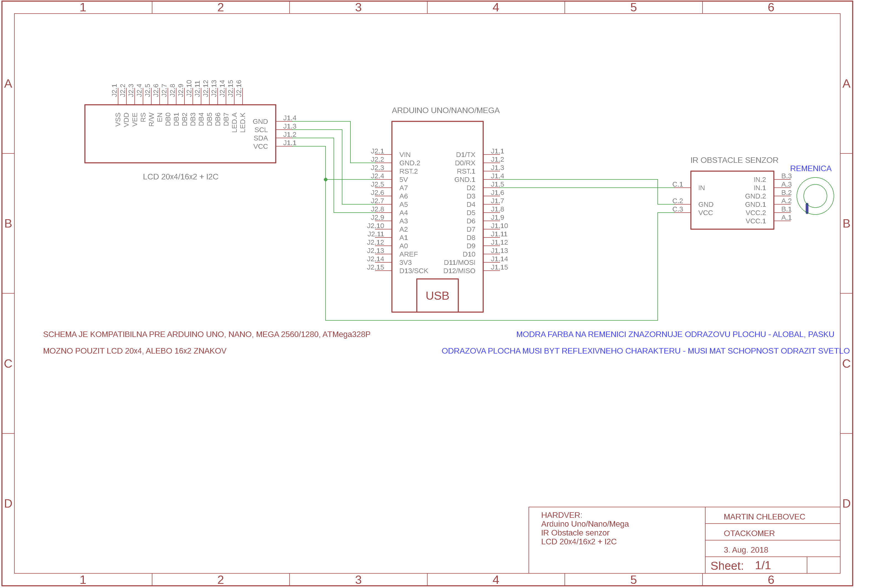The height and width of the screenshot is (588, 869).
Task: Select the J2.16 label above the LCD
Action: 239,88
